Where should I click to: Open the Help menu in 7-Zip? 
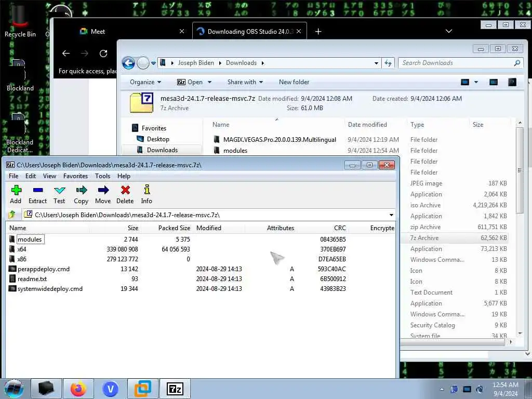(x=124, y=176)
